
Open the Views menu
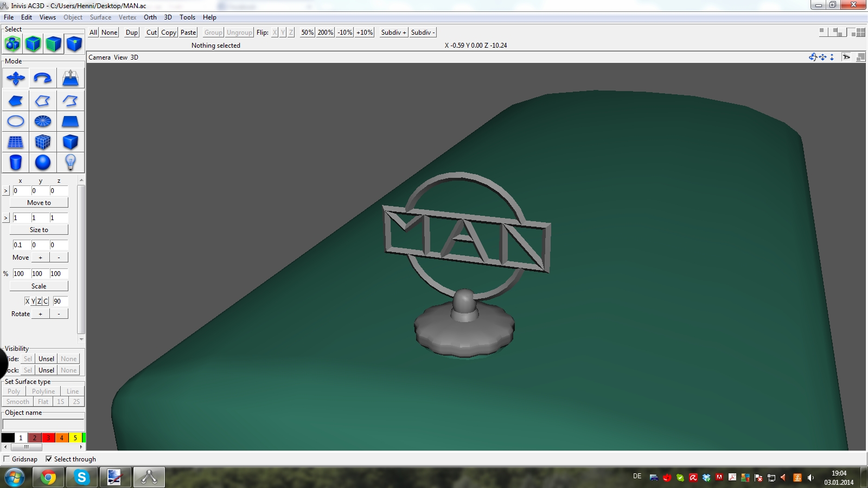[x=48, y=17]
